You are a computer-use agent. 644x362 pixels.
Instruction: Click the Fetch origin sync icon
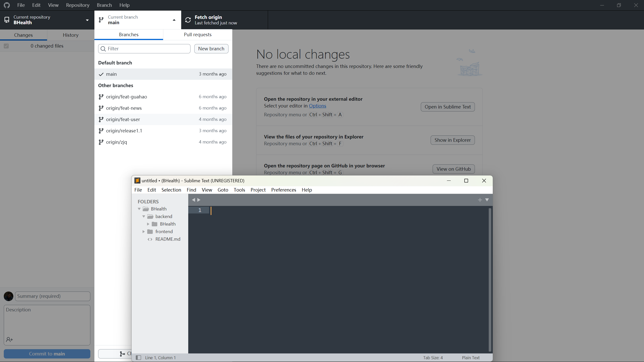tap(188, 20)
